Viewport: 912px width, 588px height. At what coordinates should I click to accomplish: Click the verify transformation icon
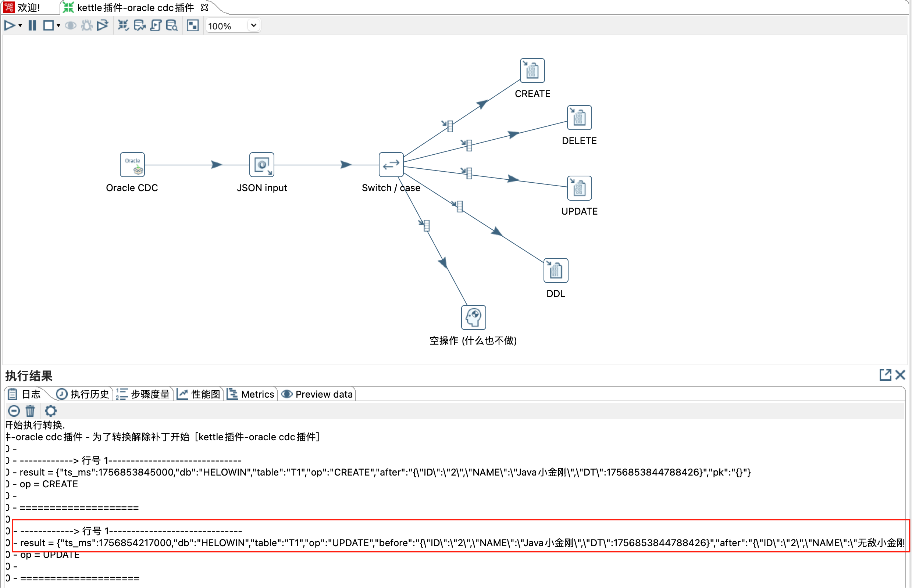[123, 26]
